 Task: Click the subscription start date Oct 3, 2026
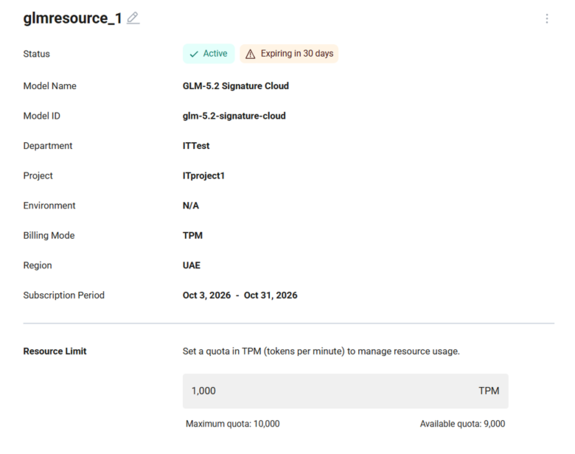207,295
